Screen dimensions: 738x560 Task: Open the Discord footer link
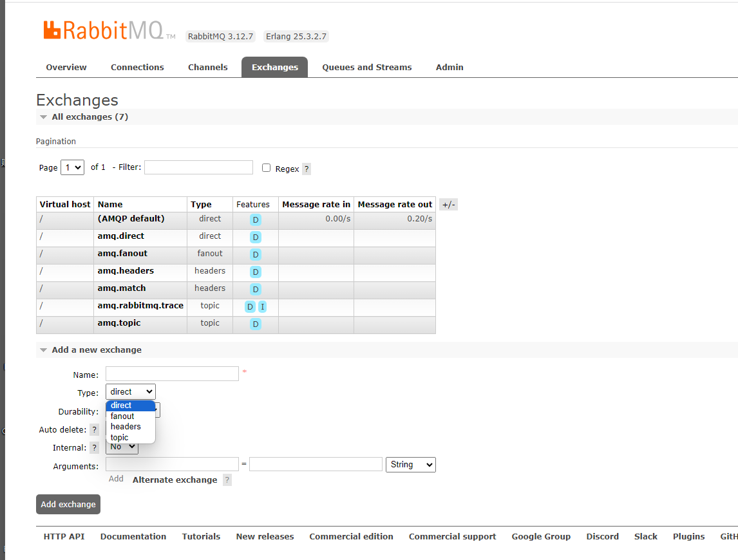603,536
